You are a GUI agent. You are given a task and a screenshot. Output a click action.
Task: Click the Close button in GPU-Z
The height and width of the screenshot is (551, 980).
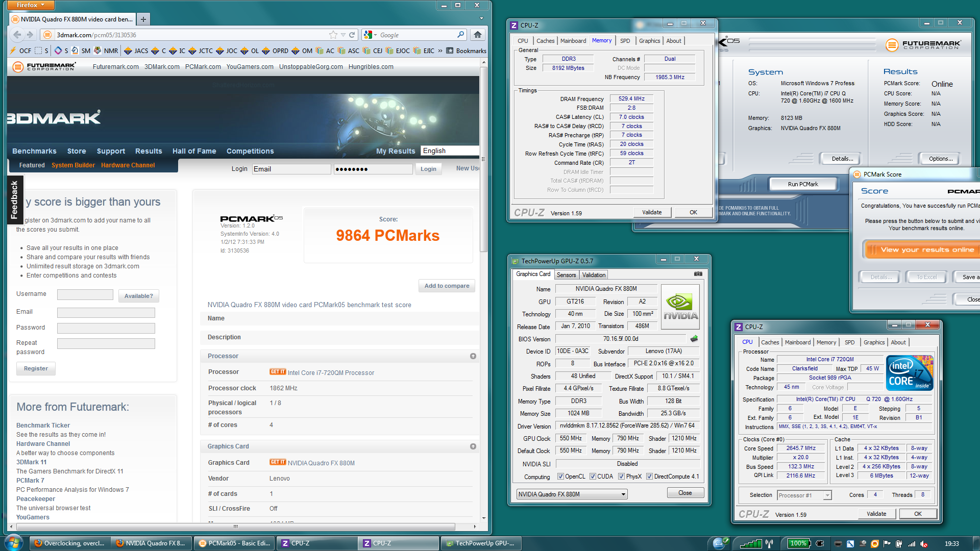[685, 493]
